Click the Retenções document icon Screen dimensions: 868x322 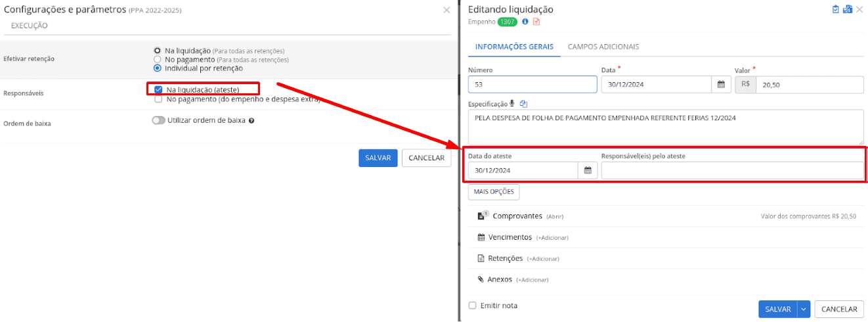(x=481, y=258)
